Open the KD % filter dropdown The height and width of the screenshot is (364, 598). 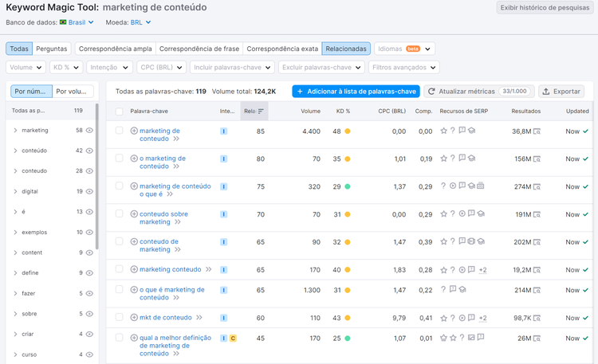click(66, 68)
